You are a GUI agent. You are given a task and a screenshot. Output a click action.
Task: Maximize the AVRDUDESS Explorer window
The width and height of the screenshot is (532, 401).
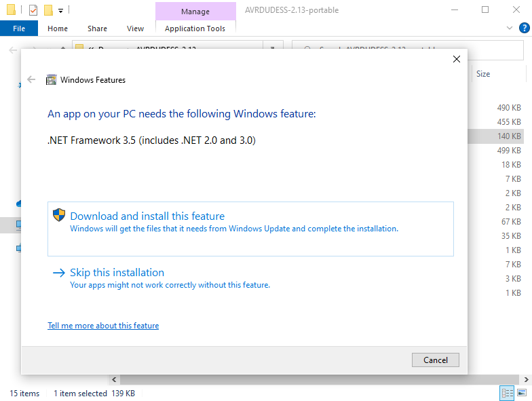click(x=485, y=9)
